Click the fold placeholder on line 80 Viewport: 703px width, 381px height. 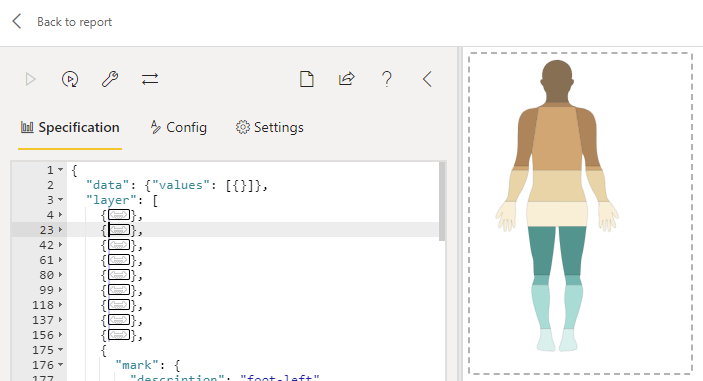(119, 275)
